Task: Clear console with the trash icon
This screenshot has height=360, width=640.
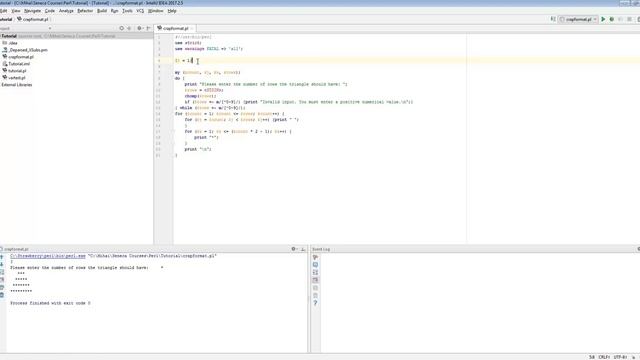Action: click(x=2, y=295)
